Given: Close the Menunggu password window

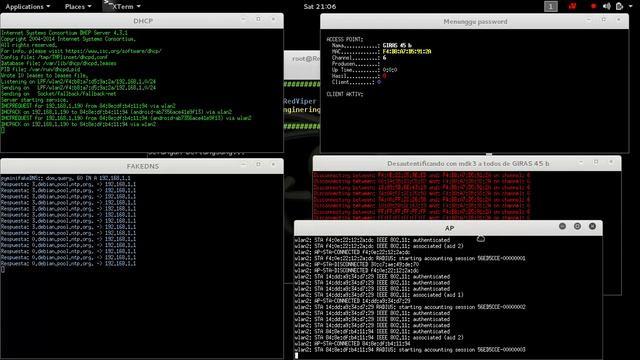Looking at the screenshot, I should [x=619, y=20].
